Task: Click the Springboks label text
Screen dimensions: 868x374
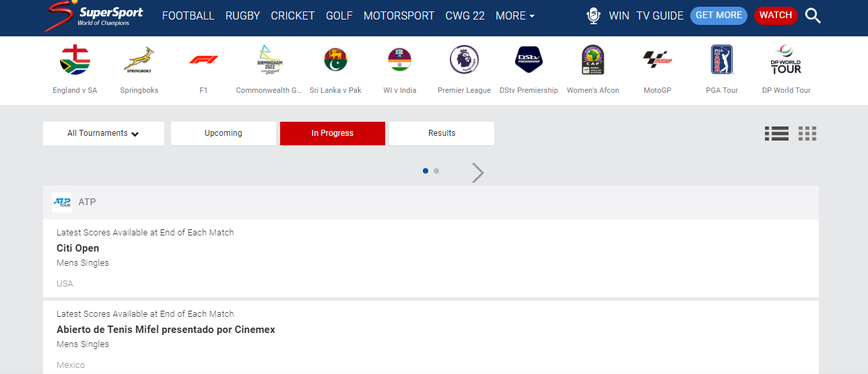Action: coord(139,90)
